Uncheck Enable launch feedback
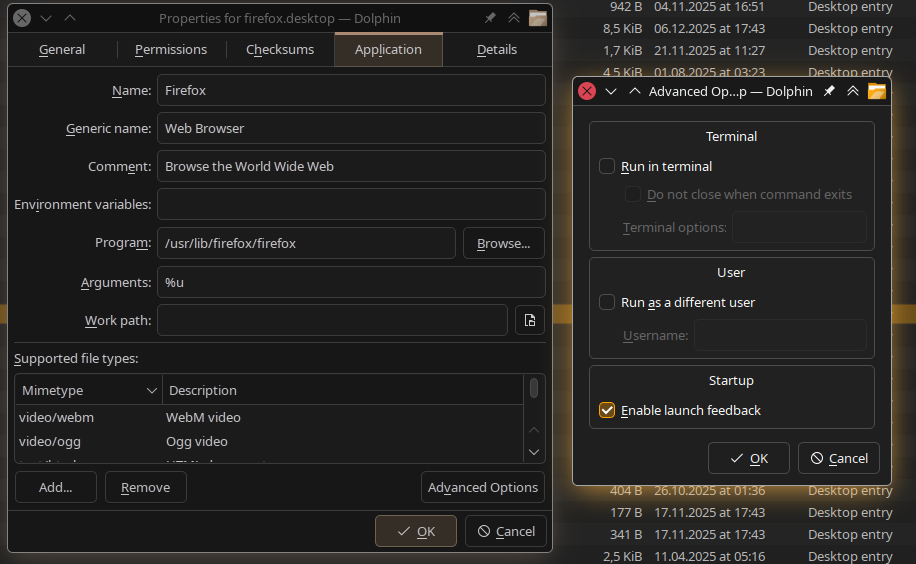Screen dimensions: 916x564 (607, 410)
